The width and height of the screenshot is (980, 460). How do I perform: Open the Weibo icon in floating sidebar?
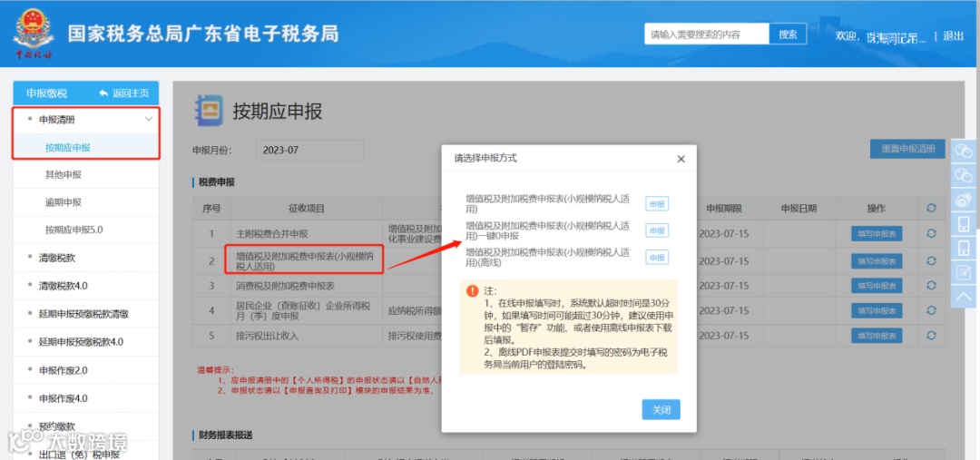point(964,200)
